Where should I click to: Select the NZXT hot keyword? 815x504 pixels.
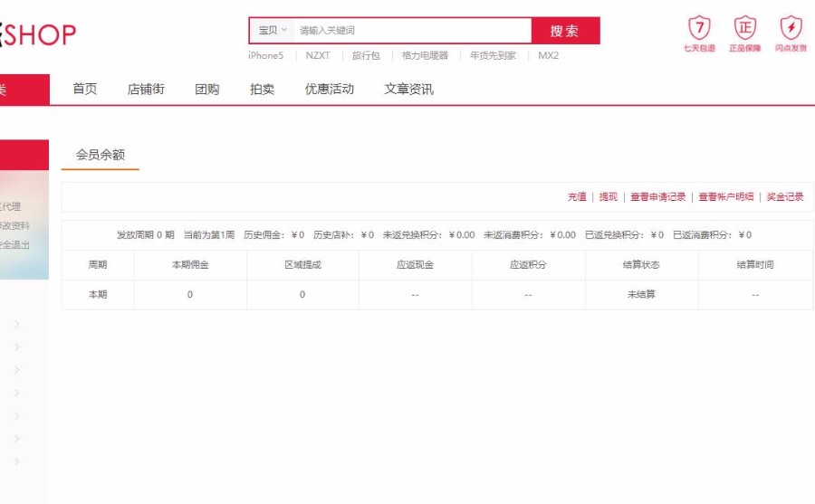point(318,55)
